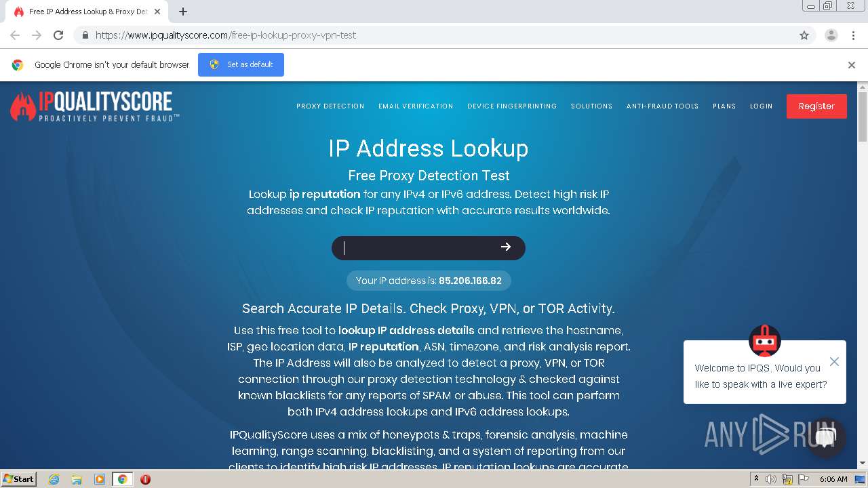Open the Chrome profile avatar icon
This screenshot has height=488, width=868.
click(831, 35)
